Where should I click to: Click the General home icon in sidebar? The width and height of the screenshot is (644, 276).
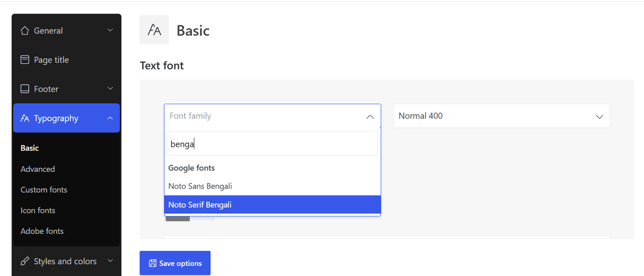click(x=25, y=31)
